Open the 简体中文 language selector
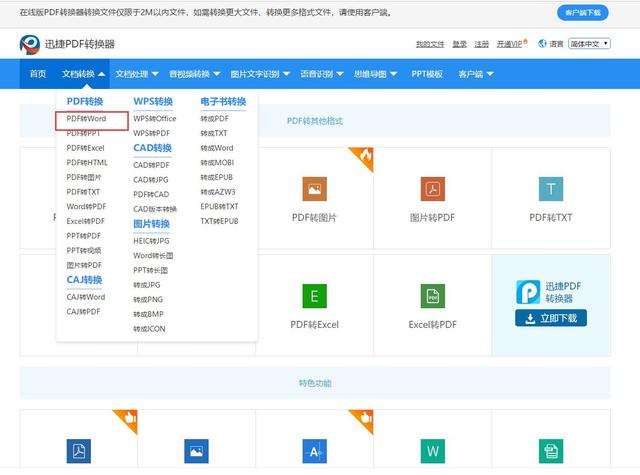640x475 pixels. tap(589, 44)
